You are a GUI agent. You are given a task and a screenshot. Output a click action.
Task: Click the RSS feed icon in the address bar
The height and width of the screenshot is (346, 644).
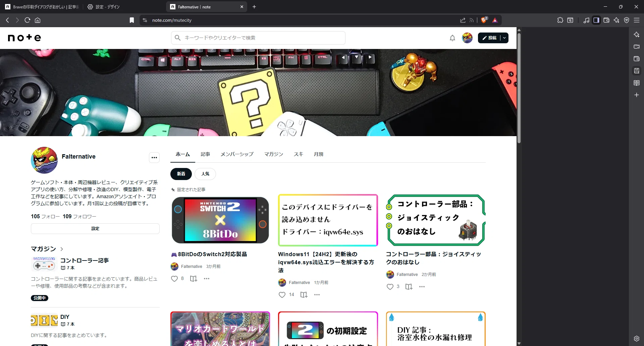(x=472, y=20)
